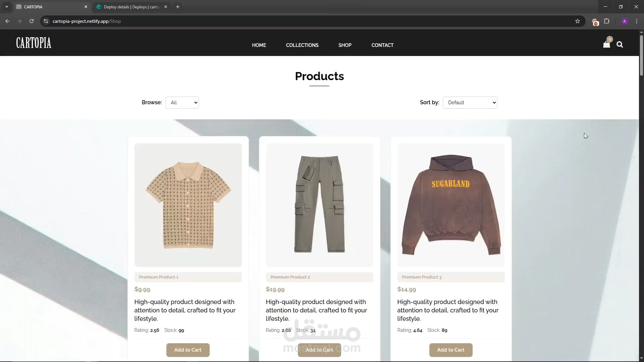The height and width of the screenshot is (362, 644).
Task: Click the search magnifier icon
Action: tap(620, 45)
